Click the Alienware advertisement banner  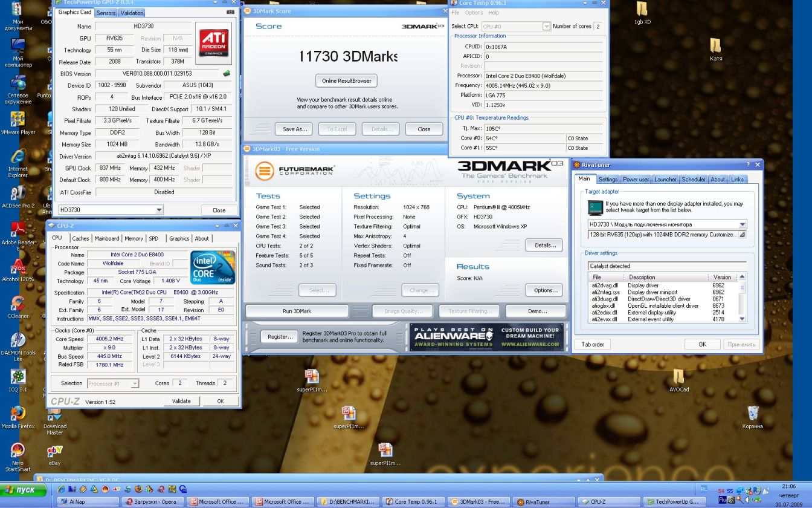(486, 337)
